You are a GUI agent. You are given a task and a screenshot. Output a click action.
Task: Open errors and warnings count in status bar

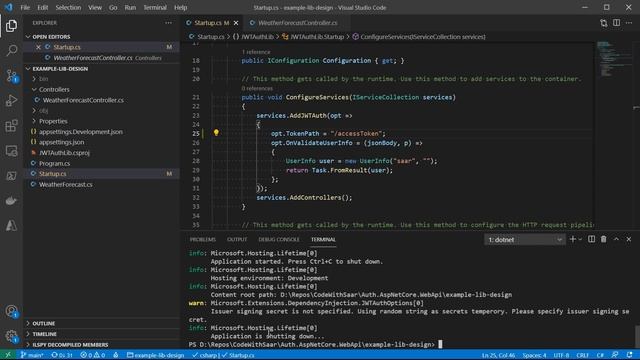point(93,355)
